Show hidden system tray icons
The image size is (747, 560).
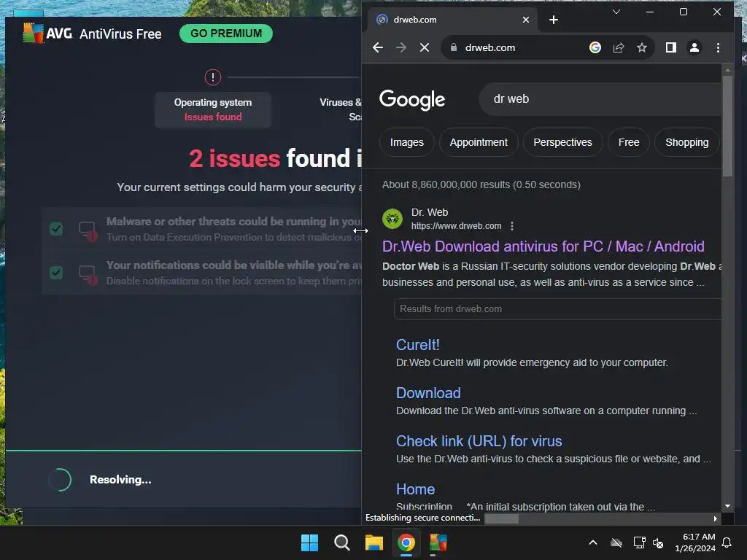[x=593, y=542]
